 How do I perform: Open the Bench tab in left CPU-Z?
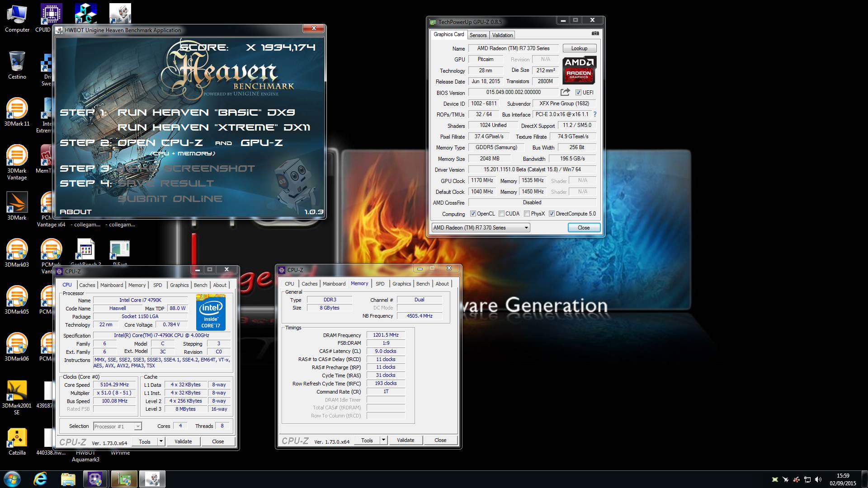click(201, 285)
